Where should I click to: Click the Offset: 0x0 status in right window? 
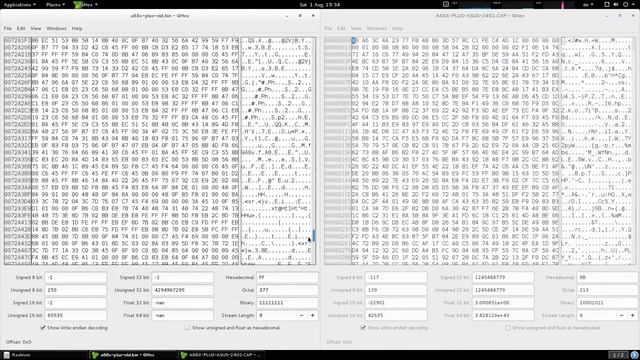click(x=339, y=342)
